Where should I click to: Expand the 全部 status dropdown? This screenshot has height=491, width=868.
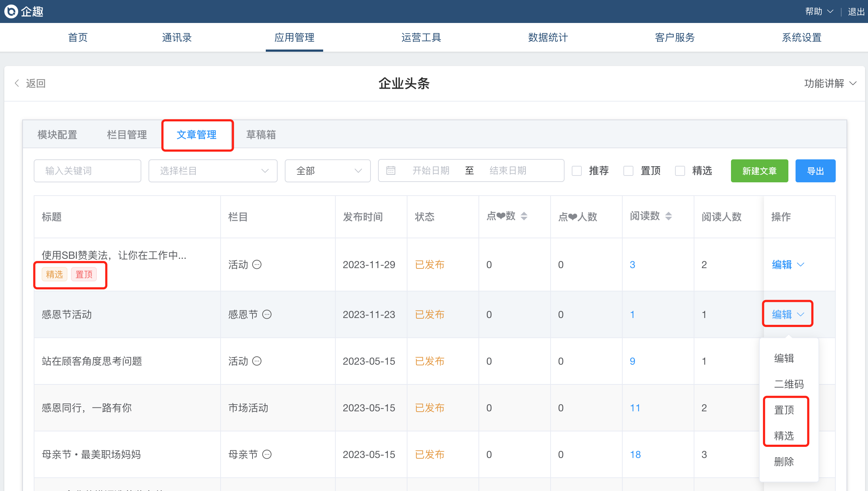(327, 171)
